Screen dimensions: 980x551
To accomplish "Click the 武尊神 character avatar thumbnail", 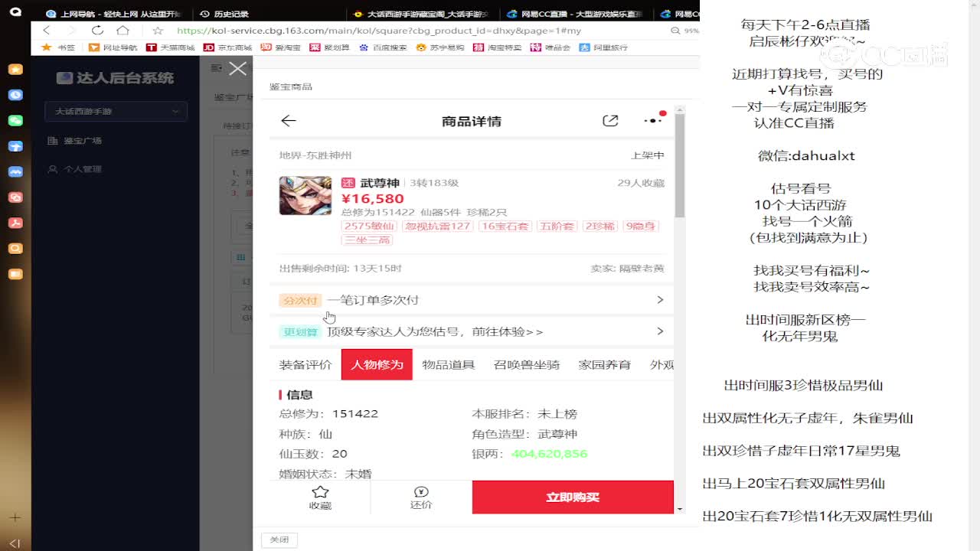I will (305, 195).
